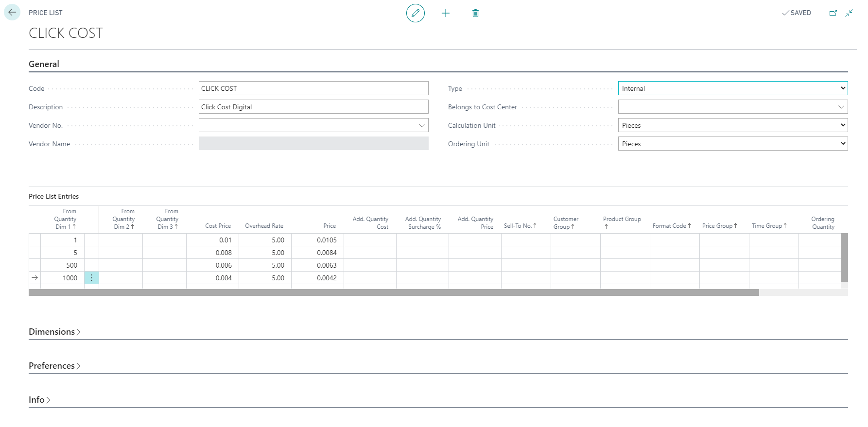
Task: Sort by Customer Group column
Action: tap(566, 223)
